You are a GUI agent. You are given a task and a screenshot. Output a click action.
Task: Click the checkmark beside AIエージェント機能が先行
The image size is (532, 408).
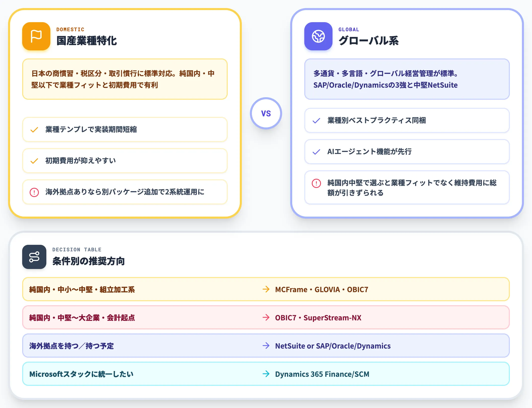(x=316, y=152)
